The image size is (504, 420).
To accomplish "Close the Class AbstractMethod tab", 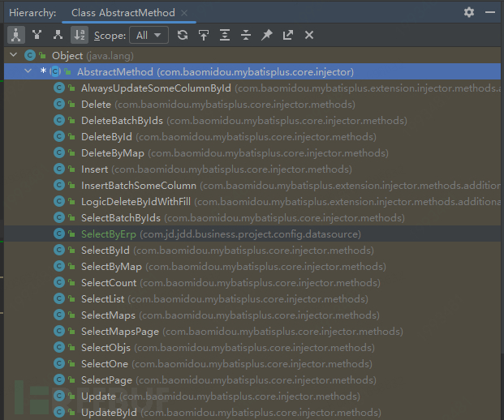I will pos(184,13).
